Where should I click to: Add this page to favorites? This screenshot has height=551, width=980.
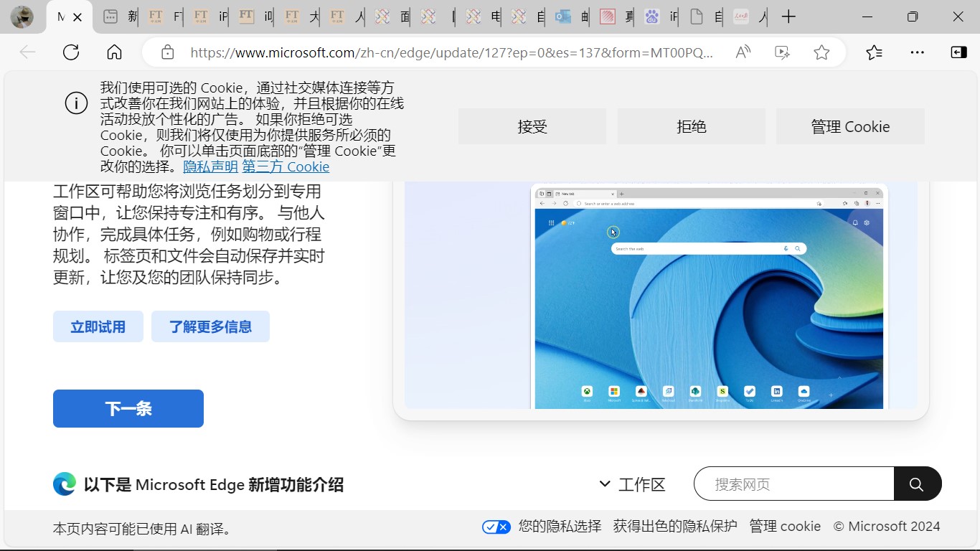tap(821, 52)
